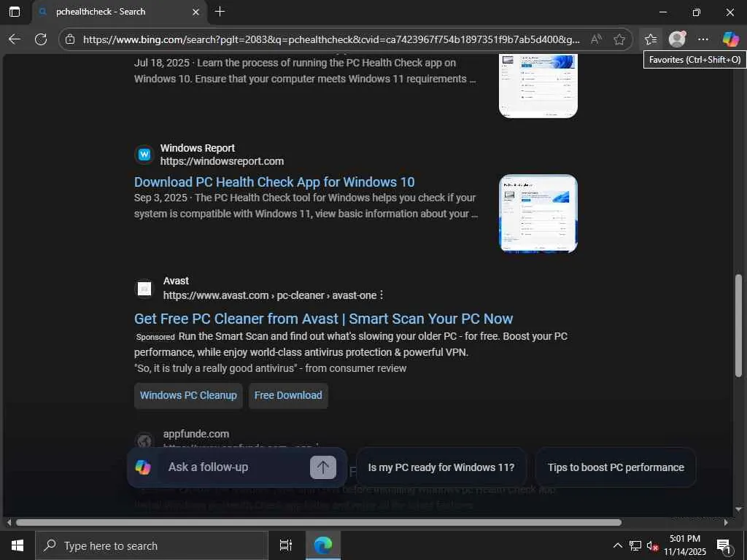Select the pchealthcheck - Search tab

click(119, 12)
